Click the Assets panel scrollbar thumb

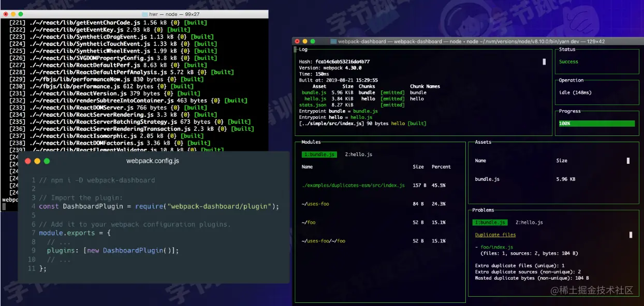tap(628, 161)
